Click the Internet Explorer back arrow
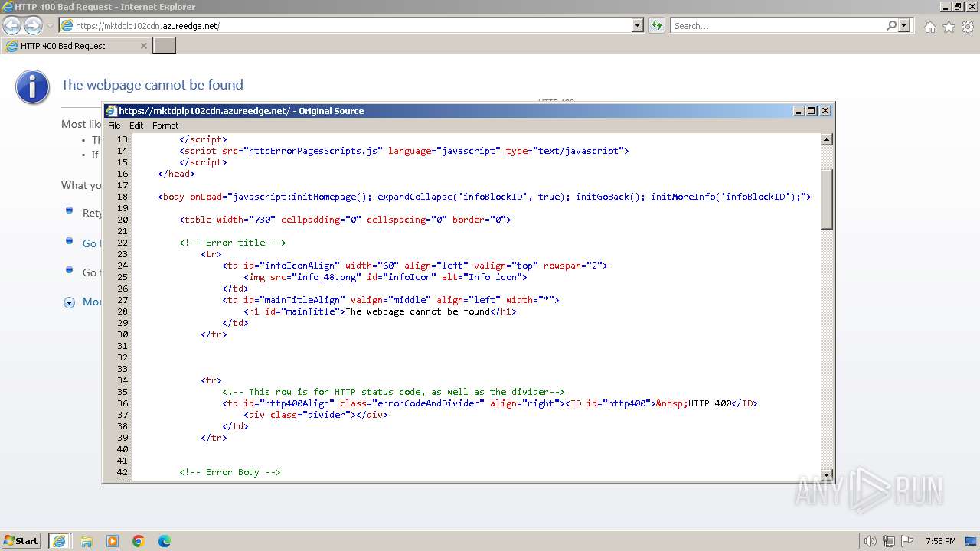 tap(12, 26)
